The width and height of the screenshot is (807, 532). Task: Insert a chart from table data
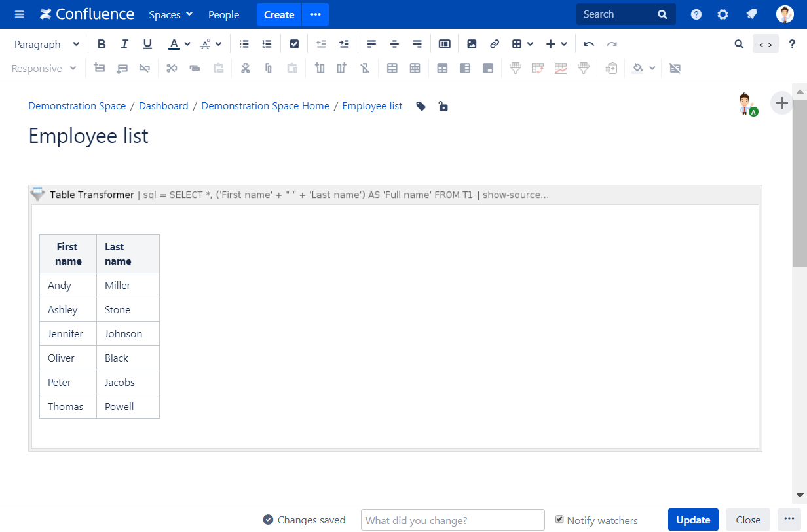coord(560,67)
